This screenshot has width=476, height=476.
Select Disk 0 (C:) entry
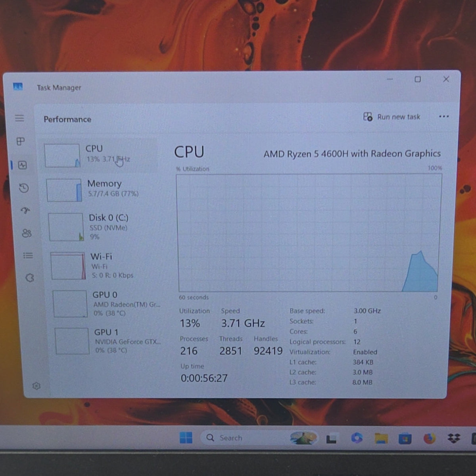pyautogui.click(x=103, y=227)
